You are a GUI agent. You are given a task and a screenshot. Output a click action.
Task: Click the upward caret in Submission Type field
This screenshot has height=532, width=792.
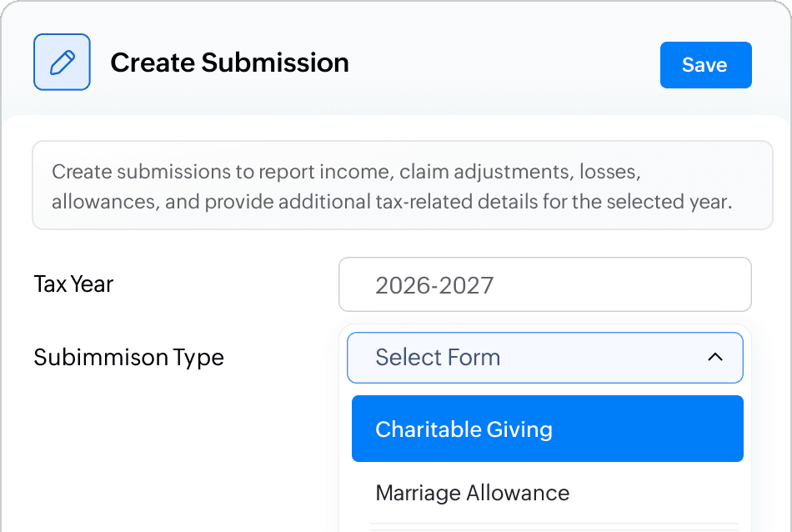coord(714,358)
